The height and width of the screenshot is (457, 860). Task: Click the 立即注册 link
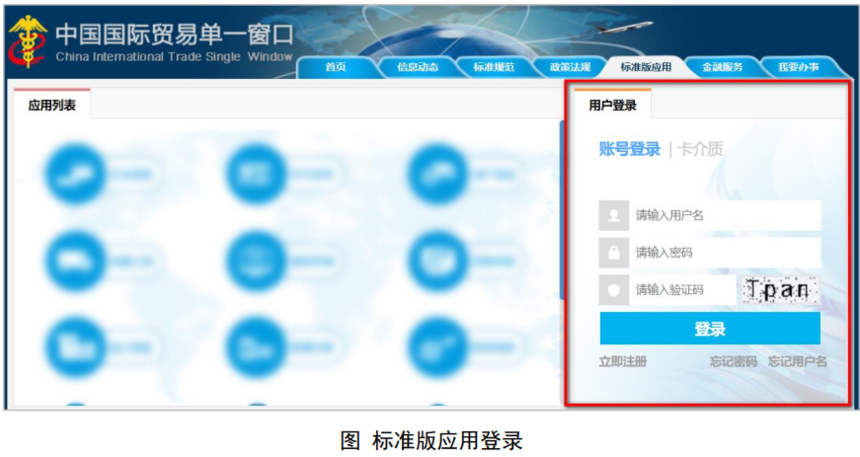pyautogui.click(x=622, y=361)
